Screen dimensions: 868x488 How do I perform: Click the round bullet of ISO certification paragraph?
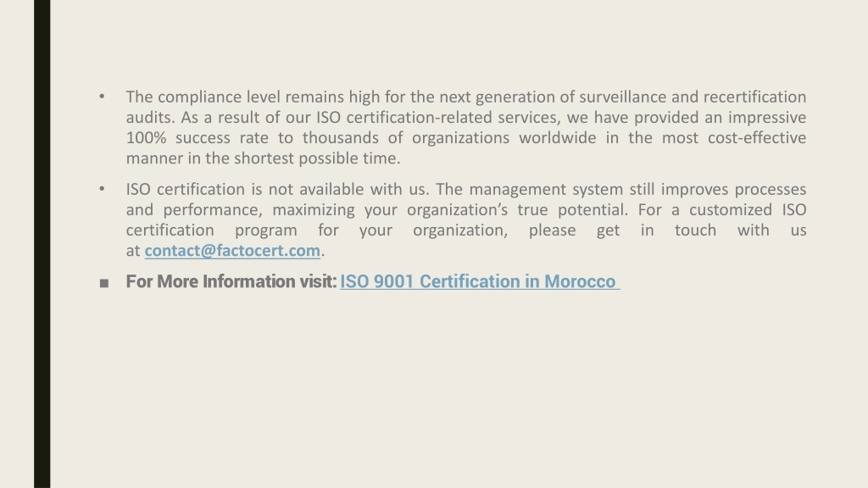point(102,189)
